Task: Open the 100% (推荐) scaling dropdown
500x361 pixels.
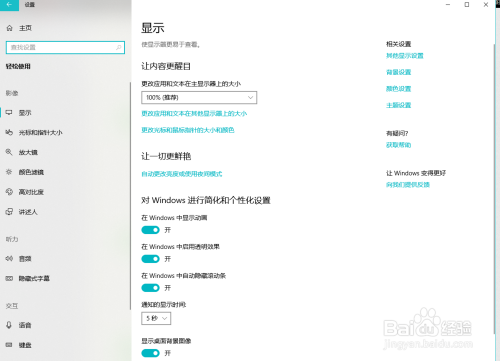Action: tap(199, 98)
